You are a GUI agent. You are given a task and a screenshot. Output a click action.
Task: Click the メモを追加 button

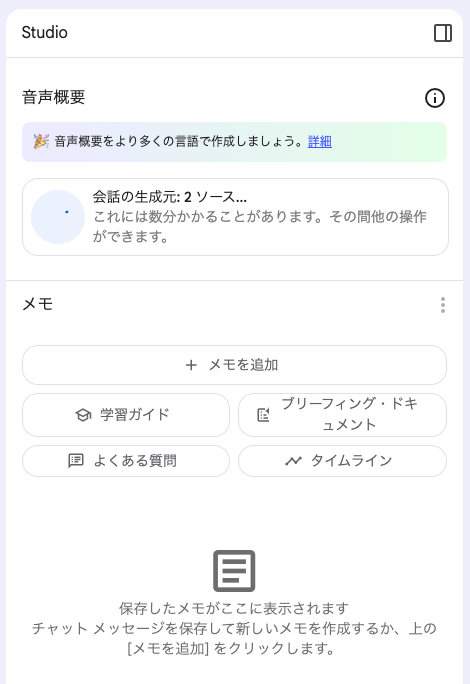pyautogui.click(x=234, y=365)
